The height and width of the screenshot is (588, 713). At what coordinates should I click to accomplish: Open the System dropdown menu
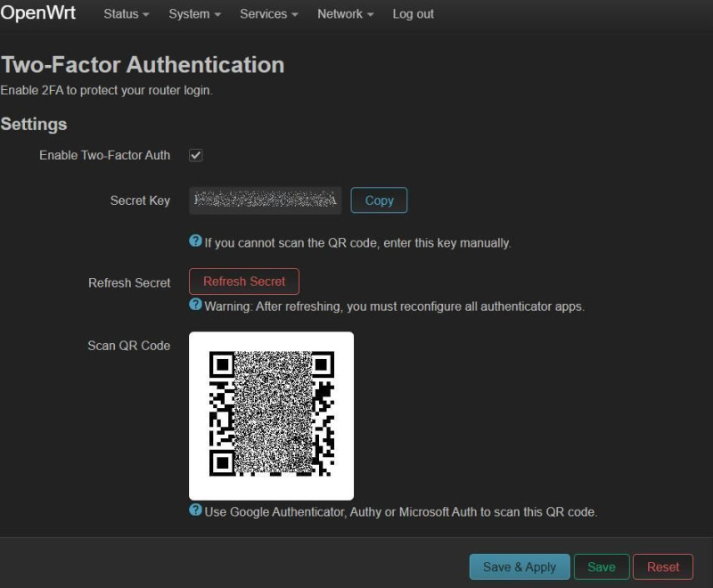coord(194,14)
